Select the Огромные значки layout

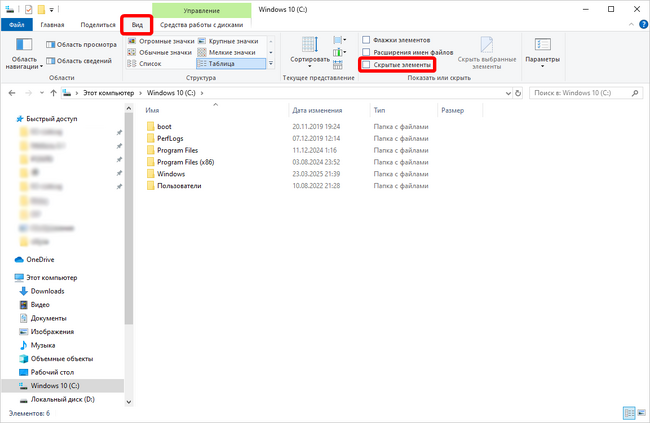[x=161, y=41]
